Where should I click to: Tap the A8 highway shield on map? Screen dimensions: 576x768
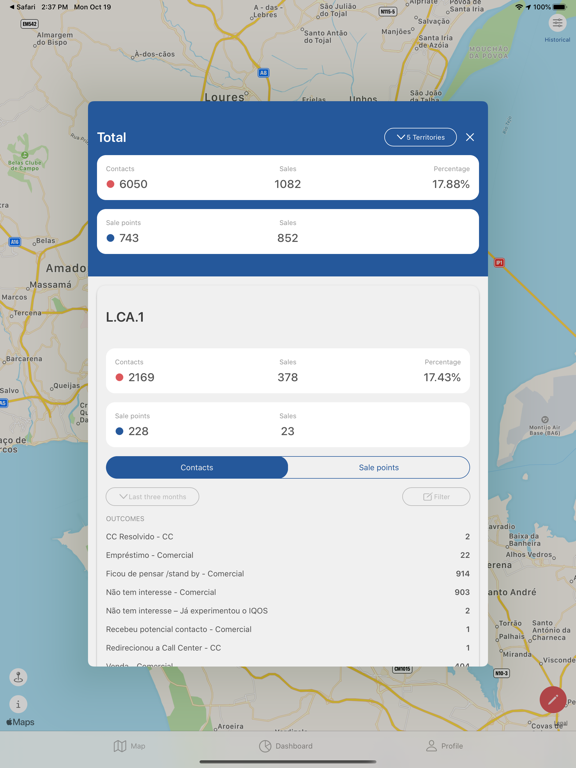(x=263, y=73)
